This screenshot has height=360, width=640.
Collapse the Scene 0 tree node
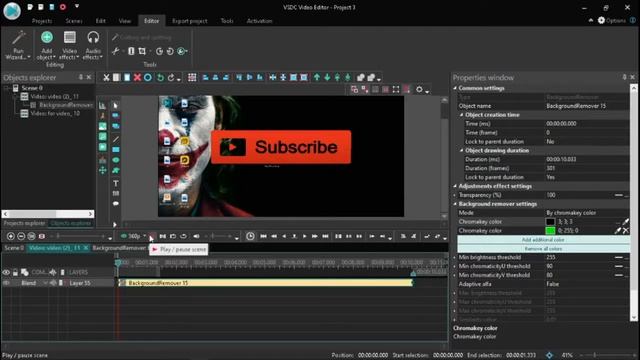point(7,88)
